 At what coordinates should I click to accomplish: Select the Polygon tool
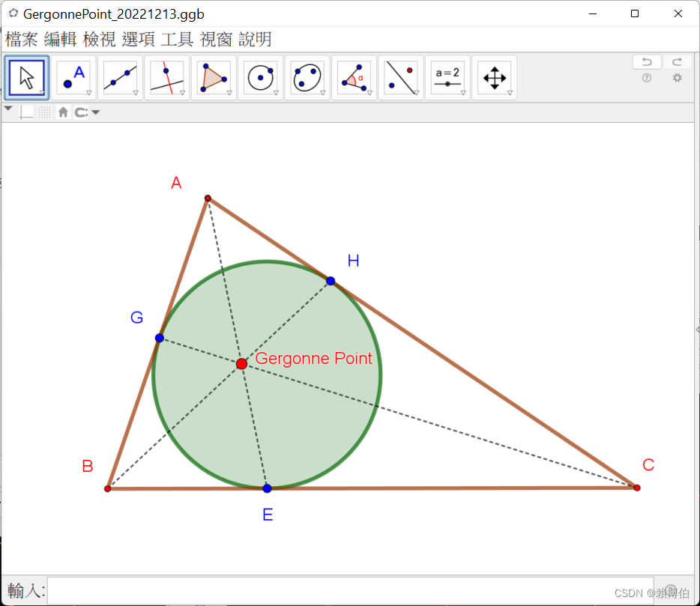point(213,76)
